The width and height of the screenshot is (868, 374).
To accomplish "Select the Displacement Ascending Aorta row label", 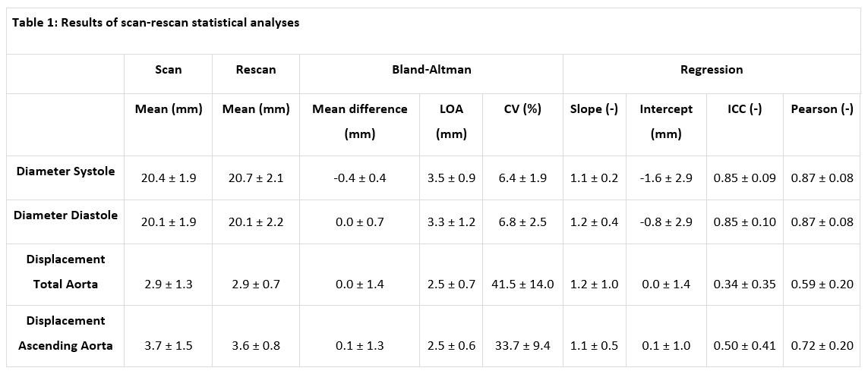I will tap(66, 333).
